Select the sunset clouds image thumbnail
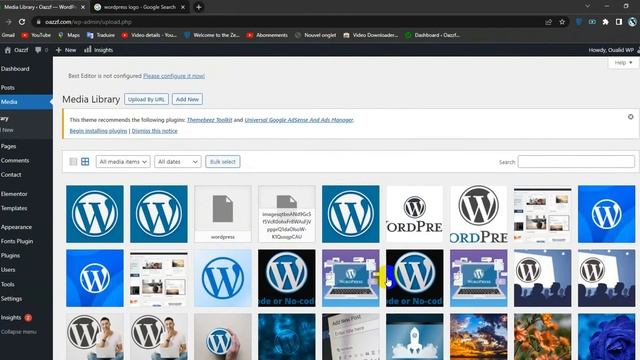This screenshot has height=360, width=640. [x=479, y=337]
